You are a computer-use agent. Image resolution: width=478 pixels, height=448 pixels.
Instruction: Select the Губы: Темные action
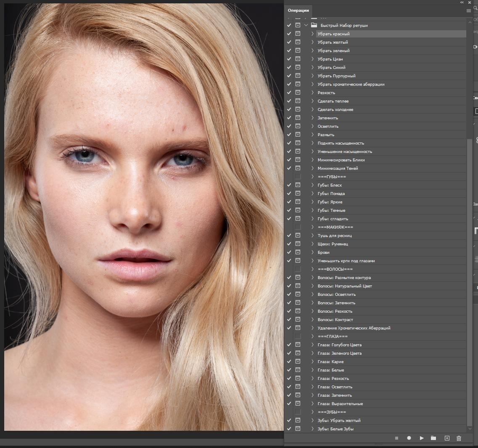[x=391, y=210]
